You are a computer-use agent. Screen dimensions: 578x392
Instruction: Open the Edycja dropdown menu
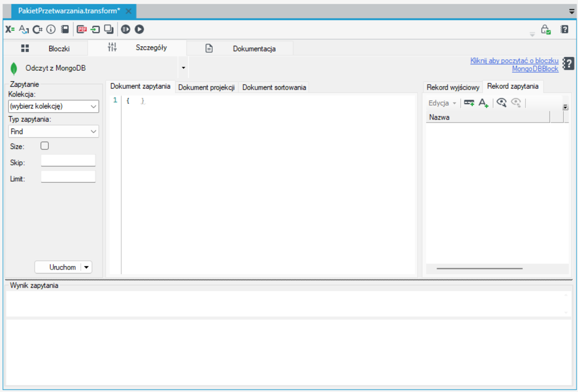click(442, 103)
